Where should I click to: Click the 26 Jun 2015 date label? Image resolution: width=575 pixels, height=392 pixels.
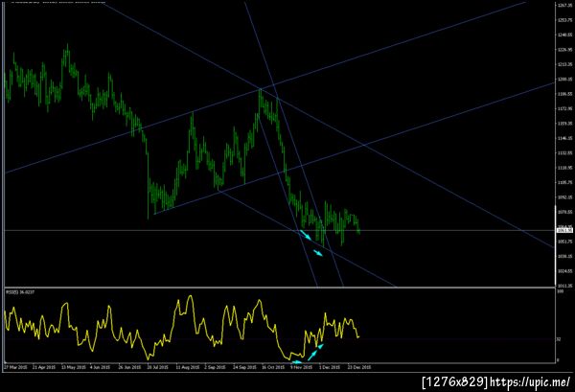click(129, 367)
